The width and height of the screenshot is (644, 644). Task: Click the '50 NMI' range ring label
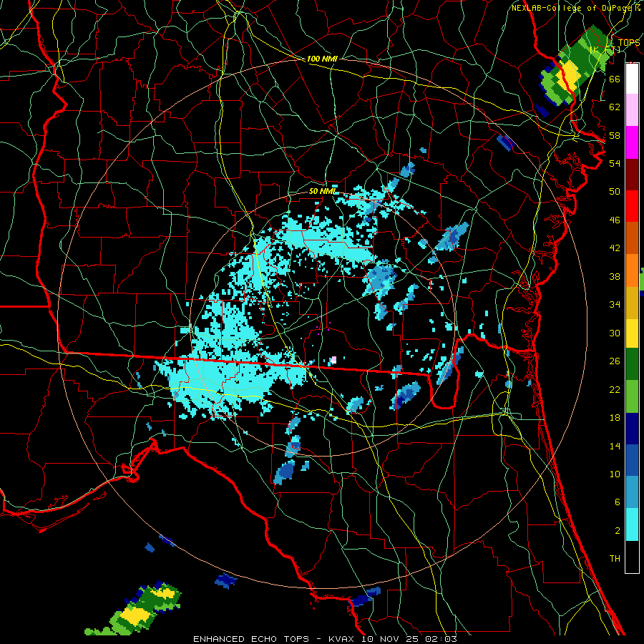[322, 191]
